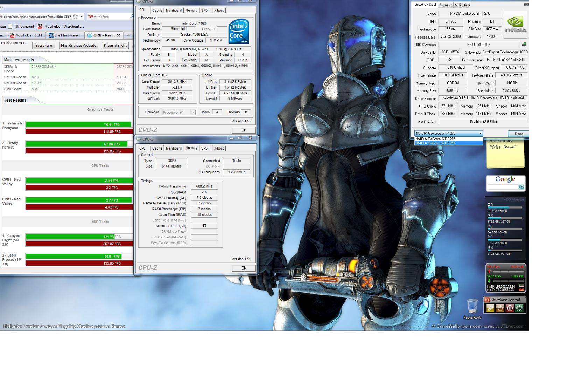Click the D: drive usage bar in HDD Monitor
This screenshot has width=588, height=368.
coord(505,218)
